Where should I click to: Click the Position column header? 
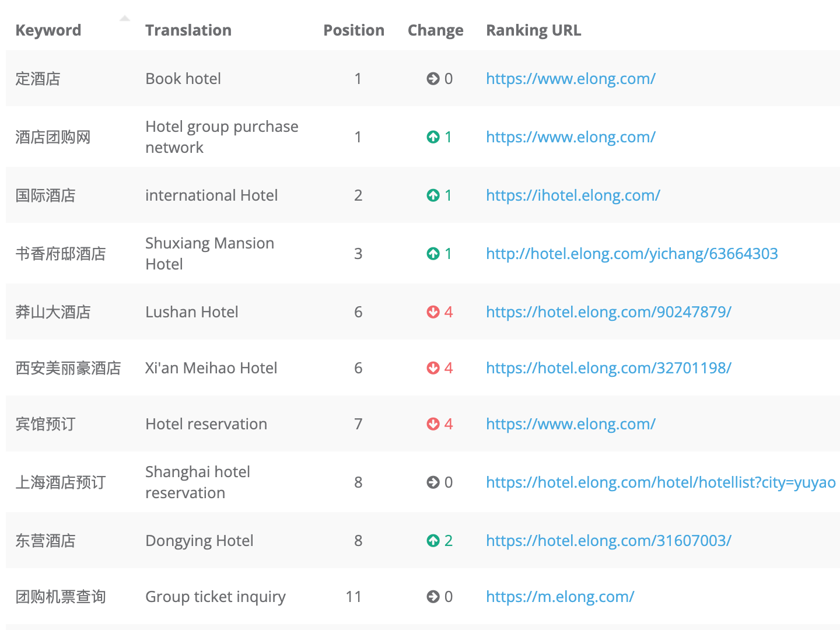354,30
